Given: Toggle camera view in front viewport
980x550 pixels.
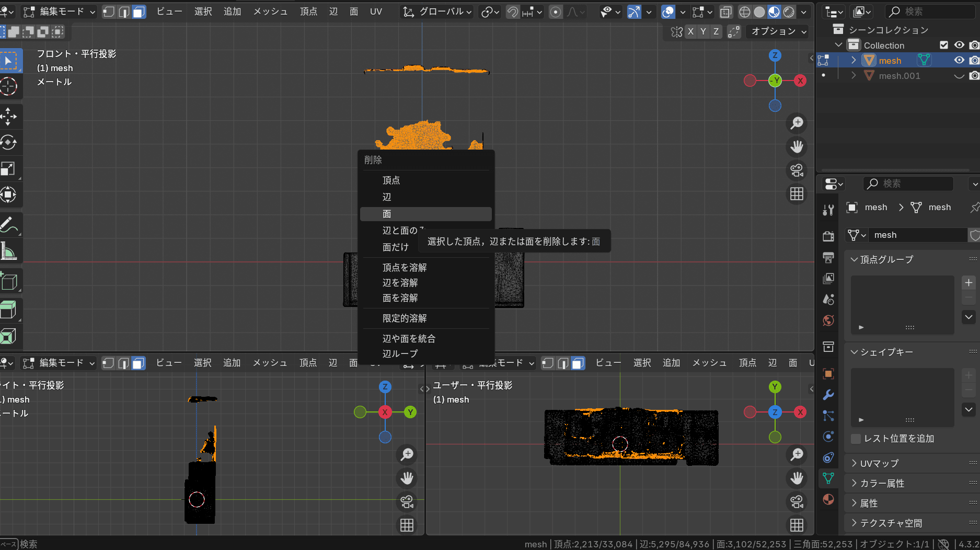Looking at the screenshot, I should (797, 170).
